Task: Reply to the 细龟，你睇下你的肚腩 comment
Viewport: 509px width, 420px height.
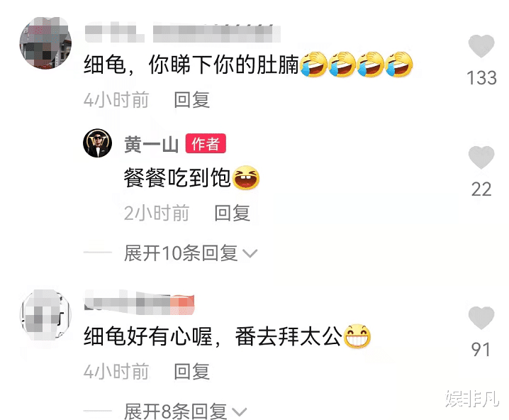Action: pos(191,100)
